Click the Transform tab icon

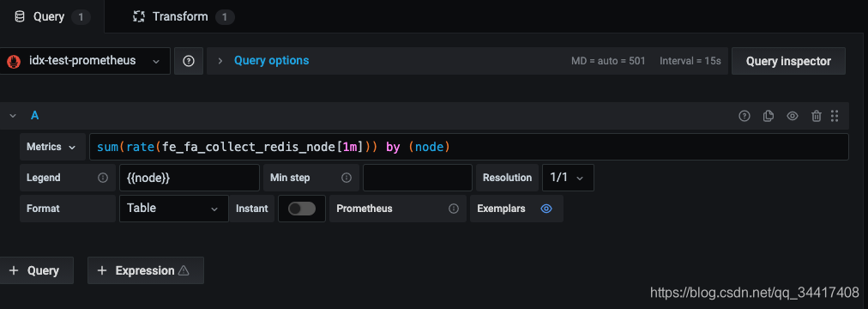coord(139,16)
